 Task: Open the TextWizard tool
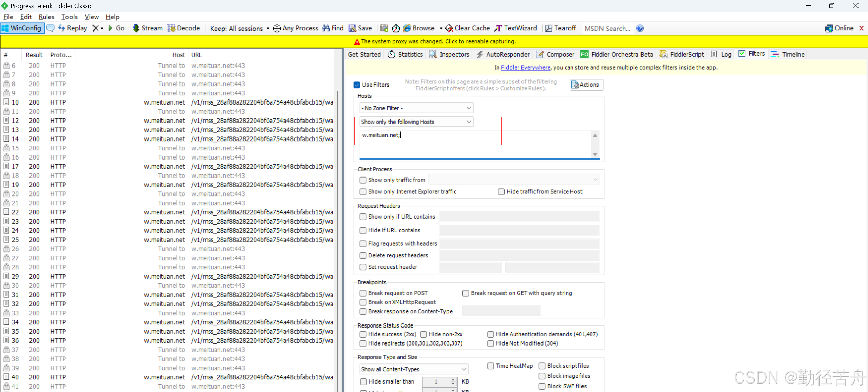pos(516,28)
